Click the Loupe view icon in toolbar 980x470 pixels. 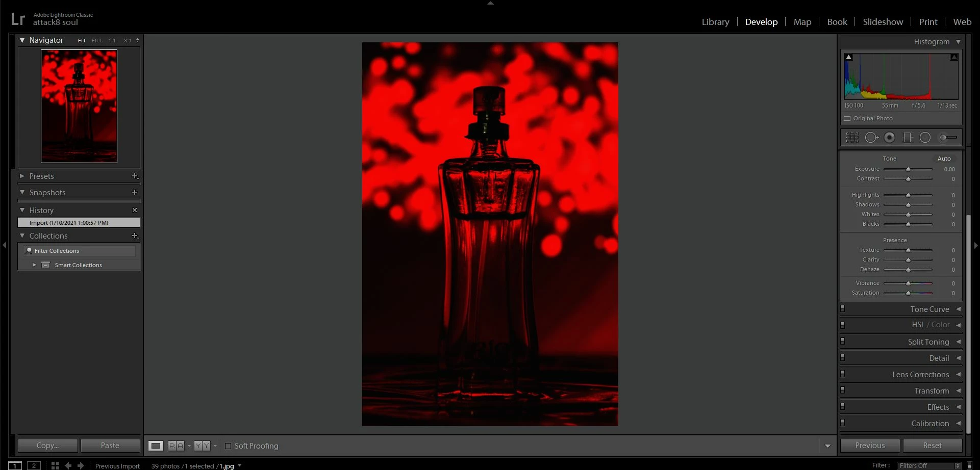click(x=156, y=446)
